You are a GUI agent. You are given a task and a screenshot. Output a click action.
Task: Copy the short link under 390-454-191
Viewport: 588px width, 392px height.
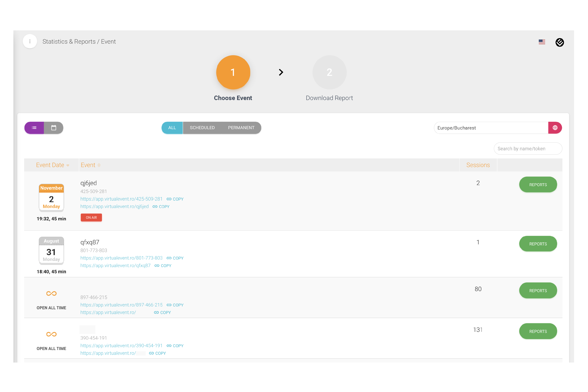[157, 353]
